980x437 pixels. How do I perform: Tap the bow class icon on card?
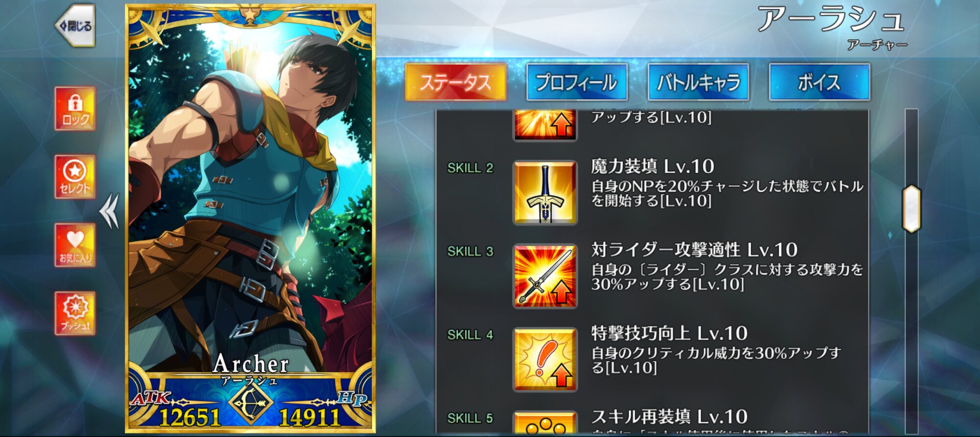point(250,404)
